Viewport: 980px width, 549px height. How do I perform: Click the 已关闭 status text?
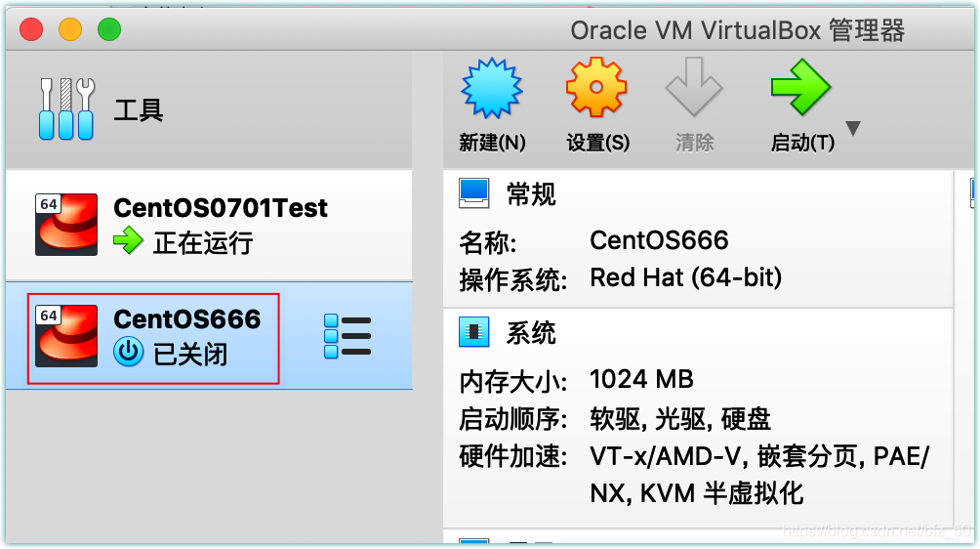[x=190, y=354]
